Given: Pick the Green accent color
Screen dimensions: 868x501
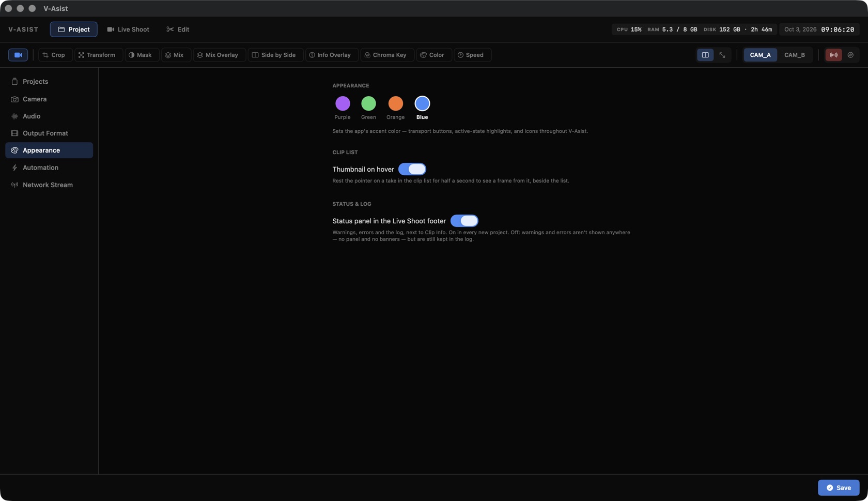Looking at the screenshot, I should 368,103.
